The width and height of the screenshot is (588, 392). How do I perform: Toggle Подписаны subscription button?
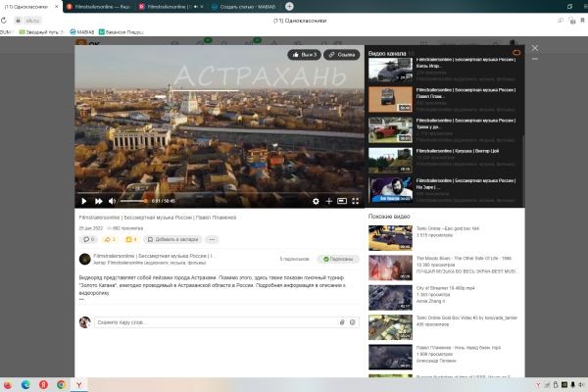tap(338, 259)
